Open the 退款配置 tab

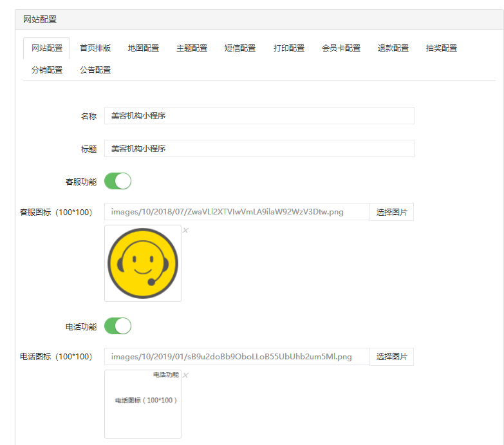pyautogui.click(x=393, y=48)
